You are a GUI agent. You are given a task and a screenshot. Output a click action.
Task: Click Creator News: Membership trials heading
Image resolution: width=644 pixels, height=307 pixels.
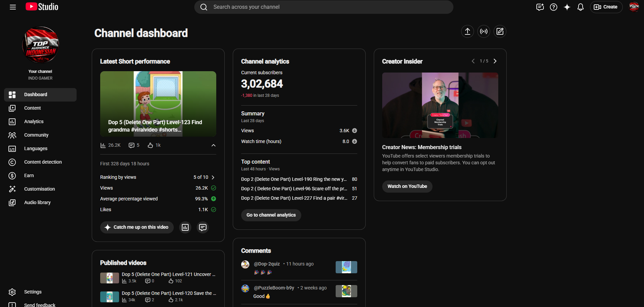tap(422, 147)
